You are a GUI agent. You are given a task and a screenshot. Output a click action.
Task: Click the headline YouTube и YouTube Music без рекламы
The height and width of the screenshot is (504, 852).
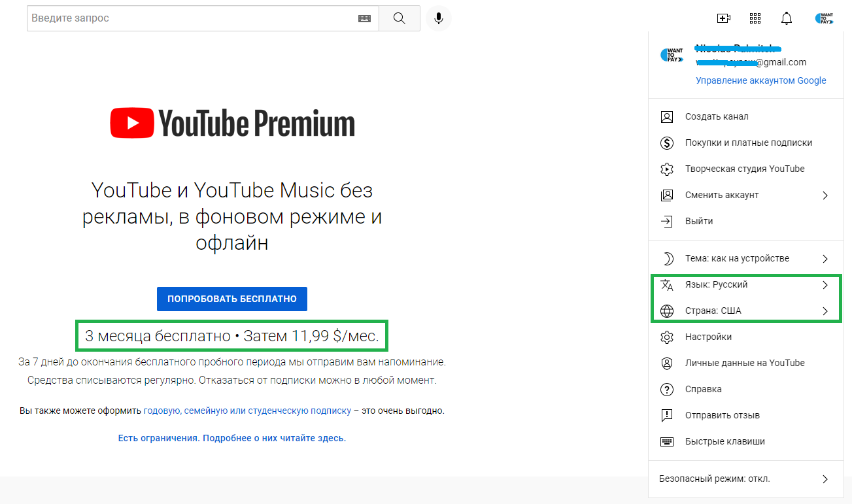[x=232, y=217]
